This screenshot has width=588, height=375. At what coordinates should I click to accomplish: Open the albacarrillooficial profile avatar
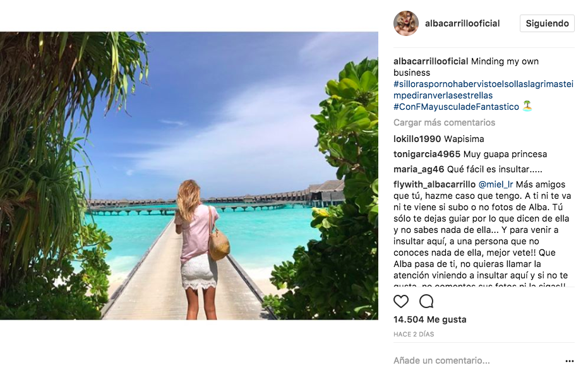coord(406,23)
